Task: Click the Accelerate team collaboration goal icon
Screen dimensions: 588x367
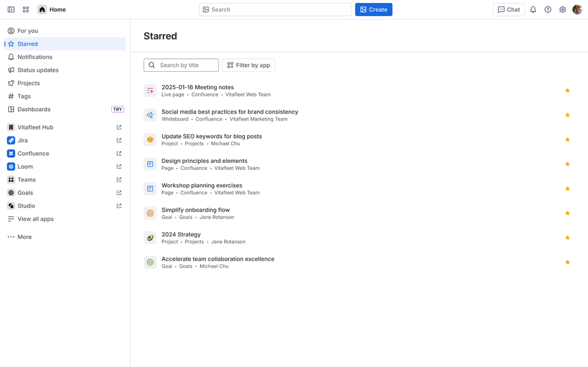Action: click(150, 262)
